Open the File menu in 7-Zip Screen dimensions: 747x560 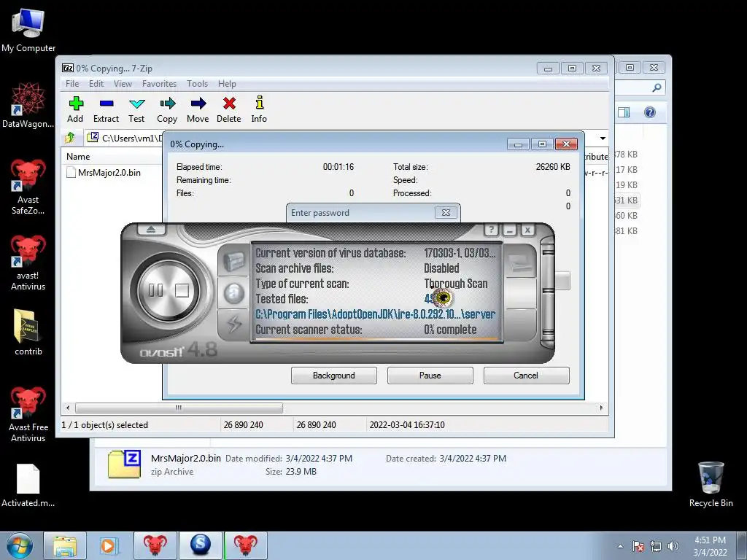[x=72, y=84]
